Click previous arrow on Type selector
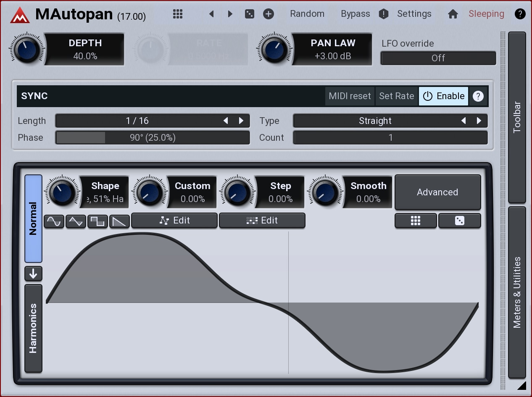This screenshot has height=397, width=532. (x=464, y=121)
